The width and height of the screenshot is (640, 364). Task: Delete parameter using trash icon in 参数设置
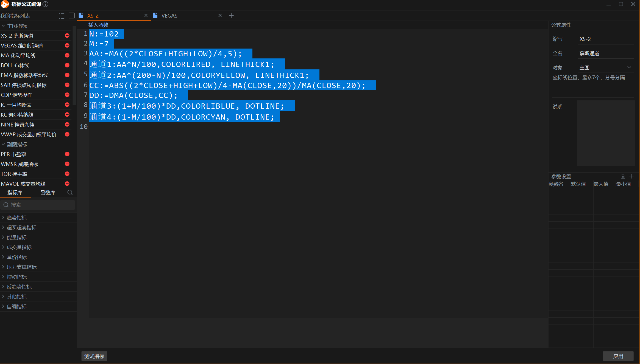click(x=623, y=176)
